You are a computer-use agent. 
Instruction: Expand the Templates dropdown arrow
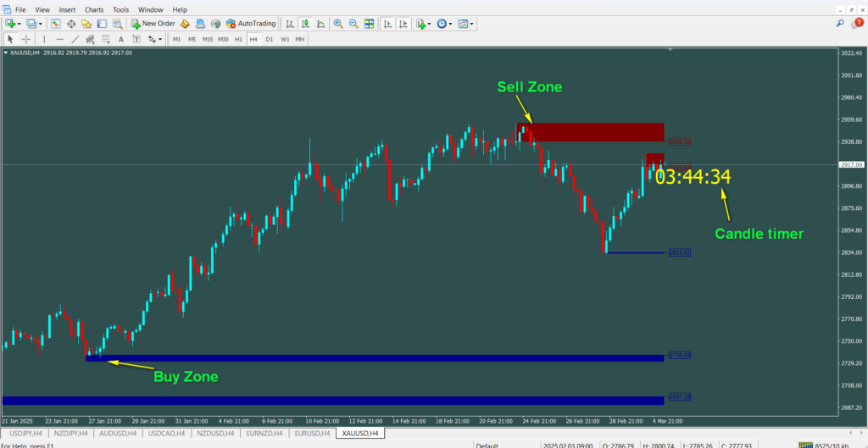point(471,24)
